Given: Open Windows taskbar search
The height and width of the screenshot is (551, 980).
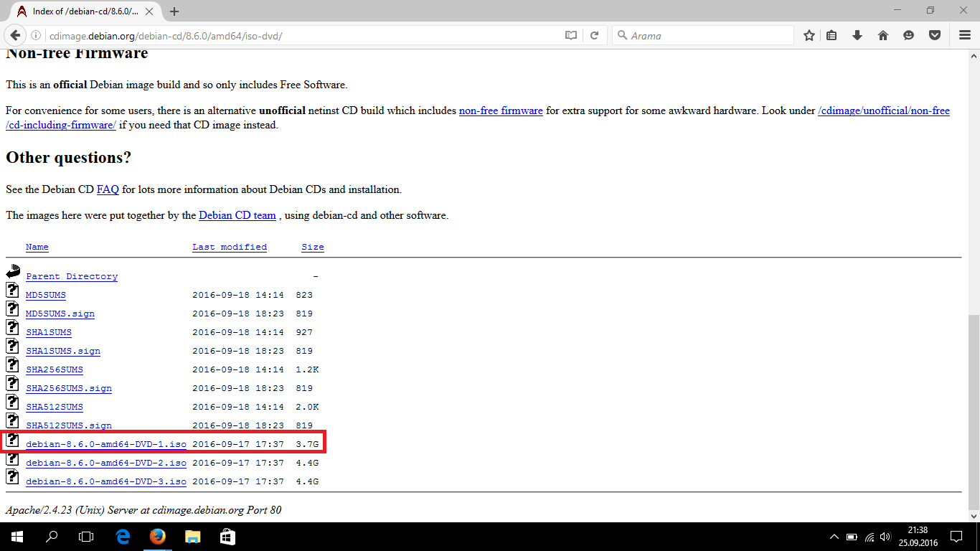Looking at the screenshot, I should pos(52,537).
